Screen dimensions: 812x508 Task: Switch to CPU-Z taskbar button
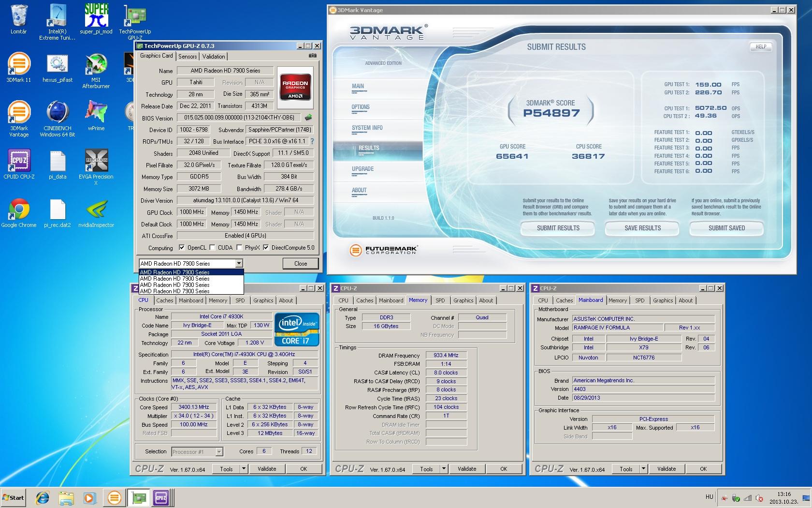tap(161, 497)
